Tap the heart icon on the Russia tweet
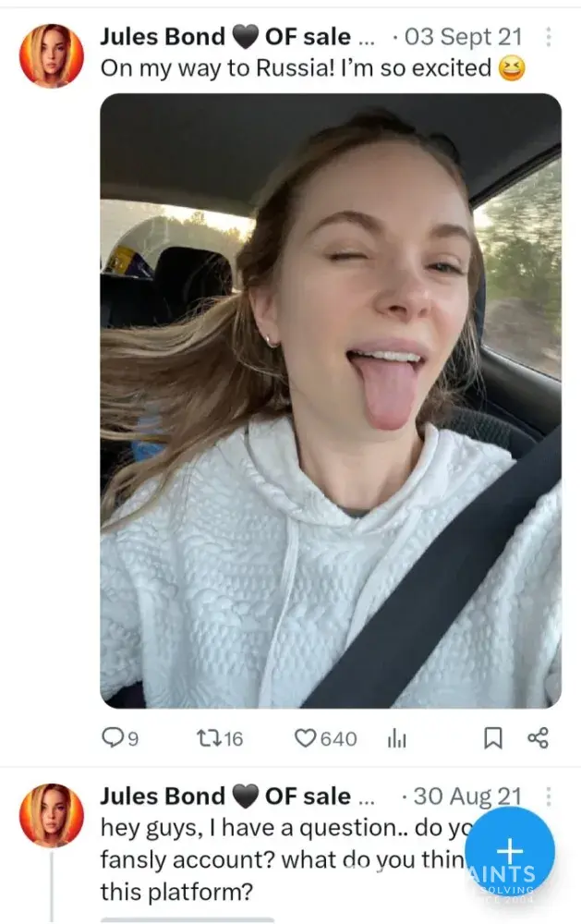The image size is (581, 924). click(x=305, y=737)
